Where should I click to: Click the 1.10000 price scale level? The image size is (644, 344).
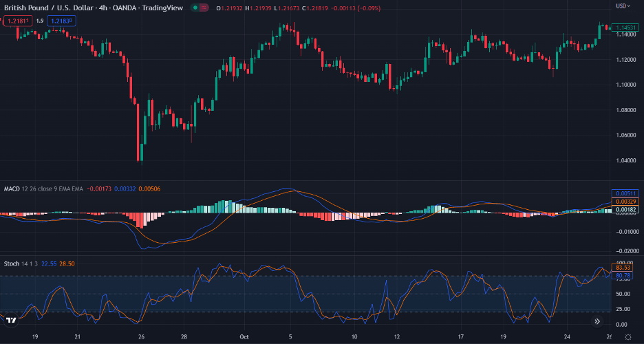pos(625,85)
